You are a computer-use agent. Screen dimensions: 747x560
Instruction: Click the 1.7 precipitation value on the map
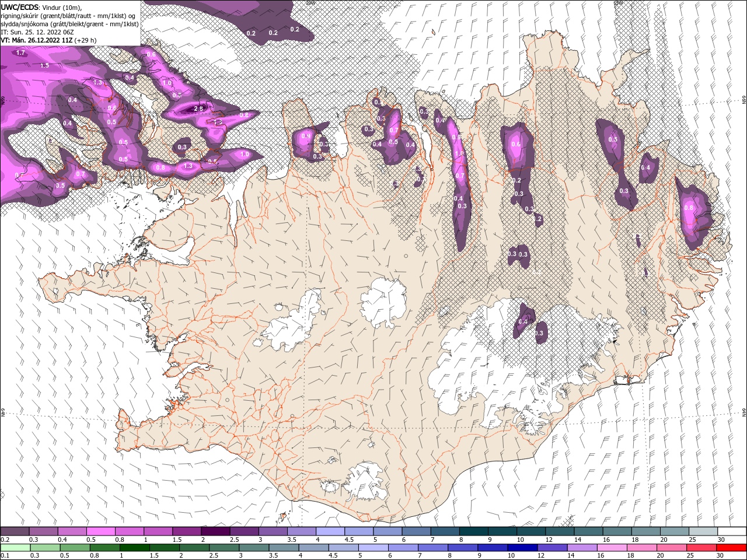pos(21,53)
